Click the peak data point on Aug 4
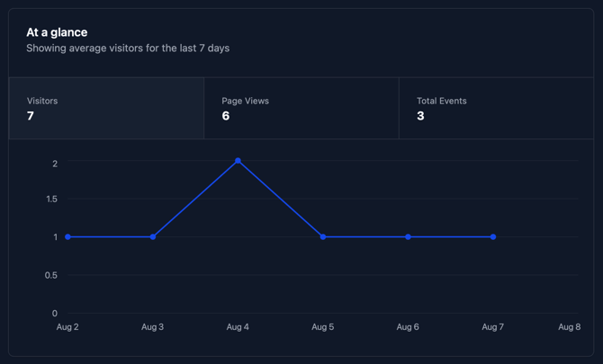Screen dimensions: 603x364 tap(238, 161)
